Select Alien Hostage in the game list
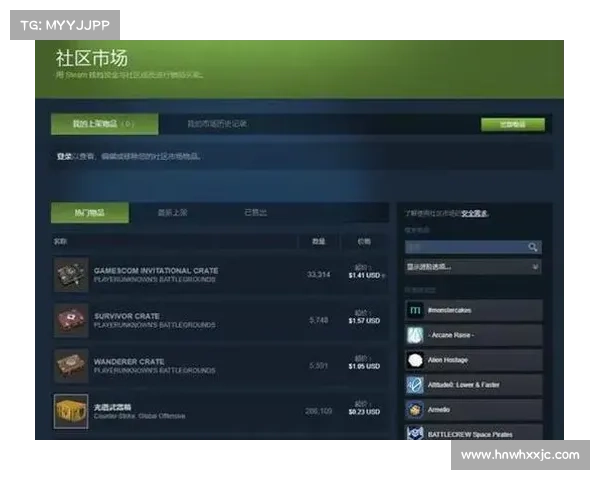The height and width of the screenshot is (480, 600). (473, 360)
